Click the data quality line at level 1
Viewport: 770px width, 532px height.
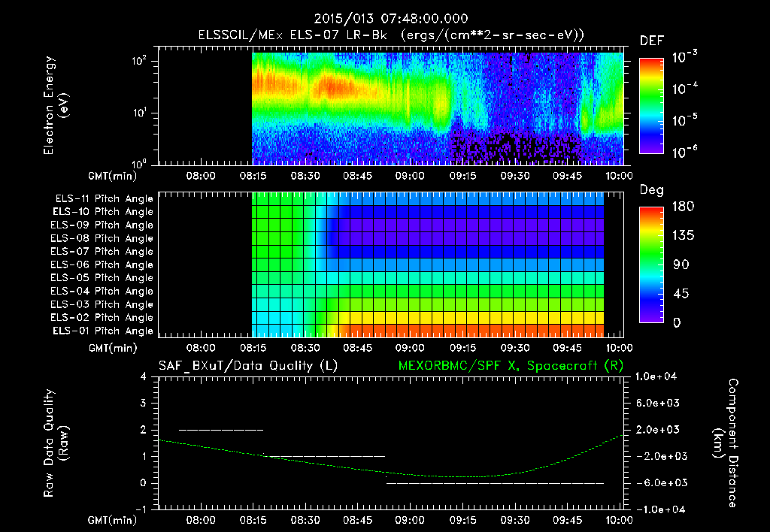pyautogui.click(x=324, y=456)
